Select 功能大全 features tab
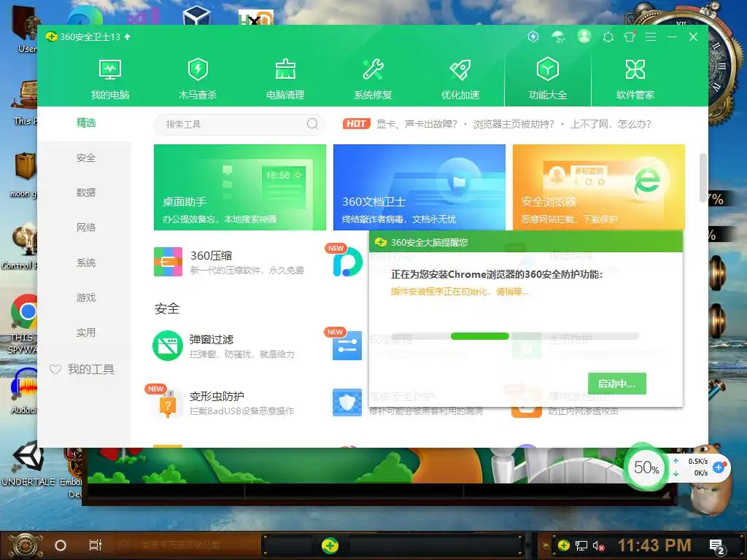Viewport: 747px width, 560px height. tap(547, 79)
